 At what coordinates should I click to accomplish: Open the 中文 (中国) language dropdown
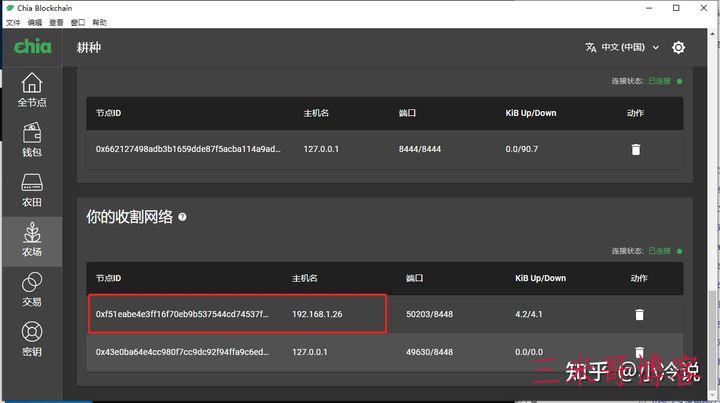[x=630, y=47]
